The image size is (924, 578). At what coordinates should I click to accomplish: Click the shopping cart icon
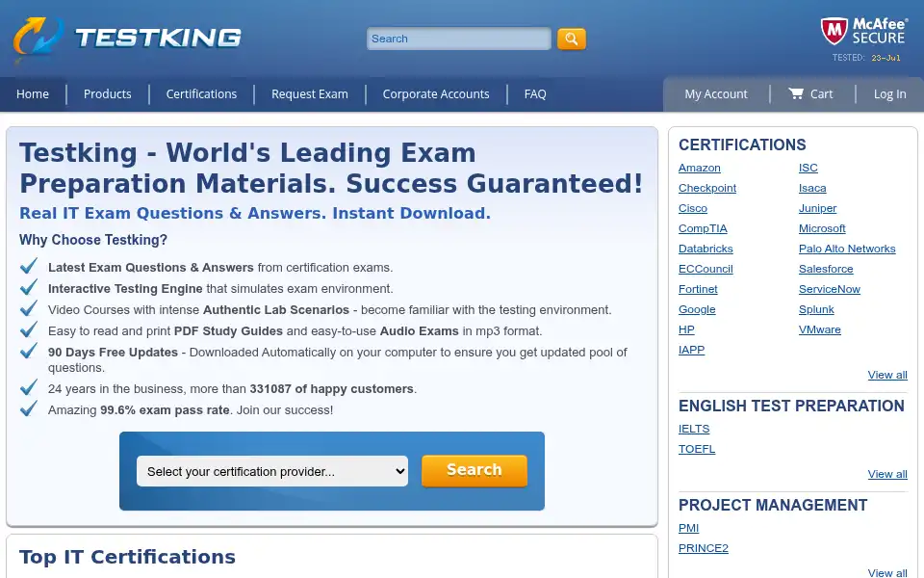click(796, 93)
